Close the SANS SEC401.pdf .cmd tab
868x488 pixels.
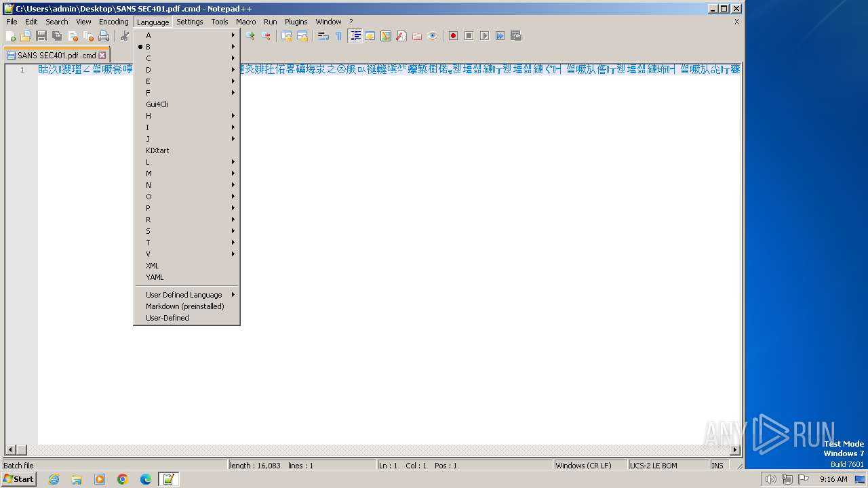pyautogui.click(x=102, y=56)
